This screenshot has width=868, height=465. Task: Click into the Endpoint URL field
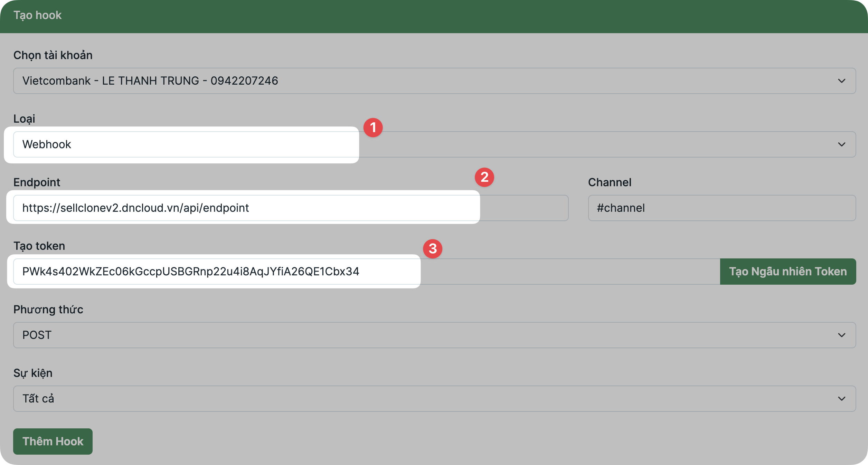[291, 208]
